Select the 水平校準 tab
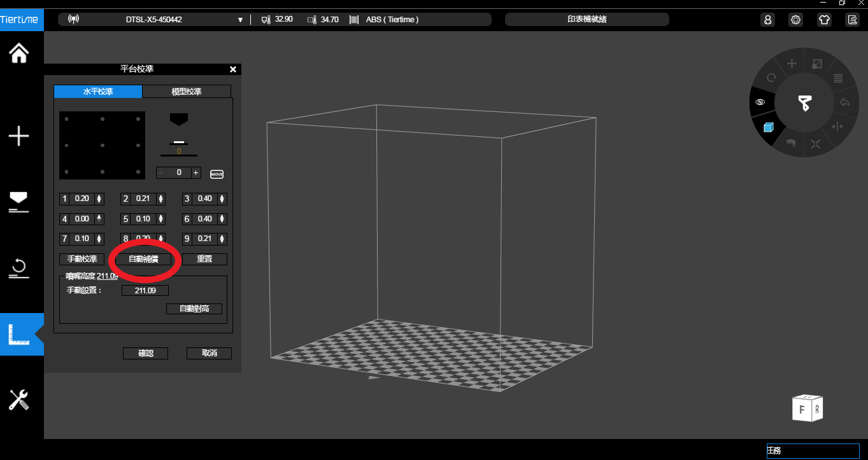 point(98,92)
